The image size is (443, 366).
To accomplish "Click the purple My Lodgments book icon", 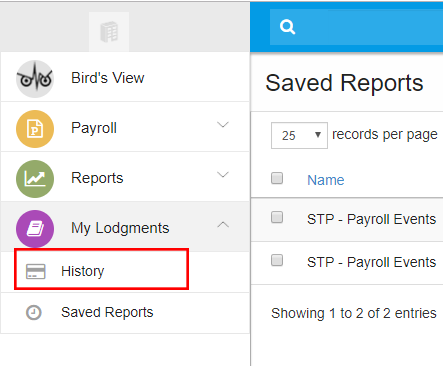I will (x=35, y=229).
